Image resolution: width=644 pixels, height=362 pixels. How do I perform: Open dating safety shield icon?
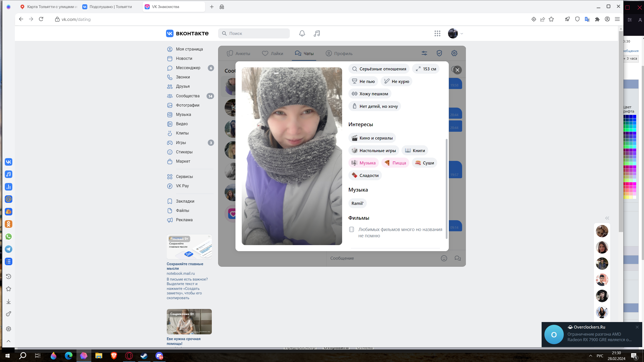439,53
